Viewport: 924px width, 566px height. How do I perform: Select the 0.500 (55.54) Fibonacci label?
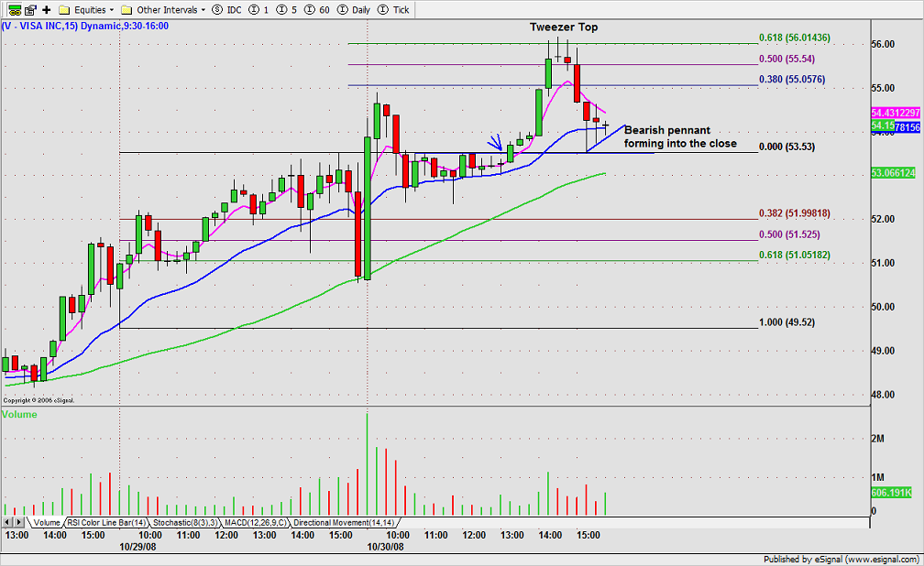pyautogui.click(x=786, y=59)
